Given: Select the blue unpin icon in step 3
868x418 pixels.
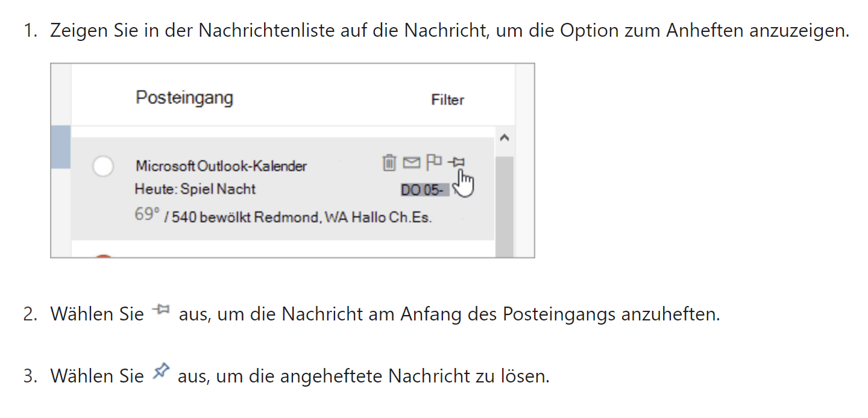Looking at the screenshot, I should coord(160,372).
